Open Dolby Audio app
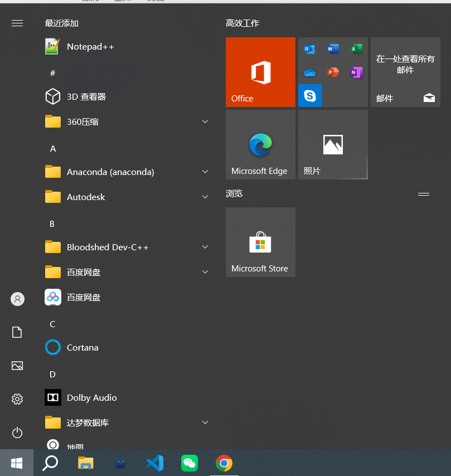Screen dimensions: 451x476 [127, 397]
